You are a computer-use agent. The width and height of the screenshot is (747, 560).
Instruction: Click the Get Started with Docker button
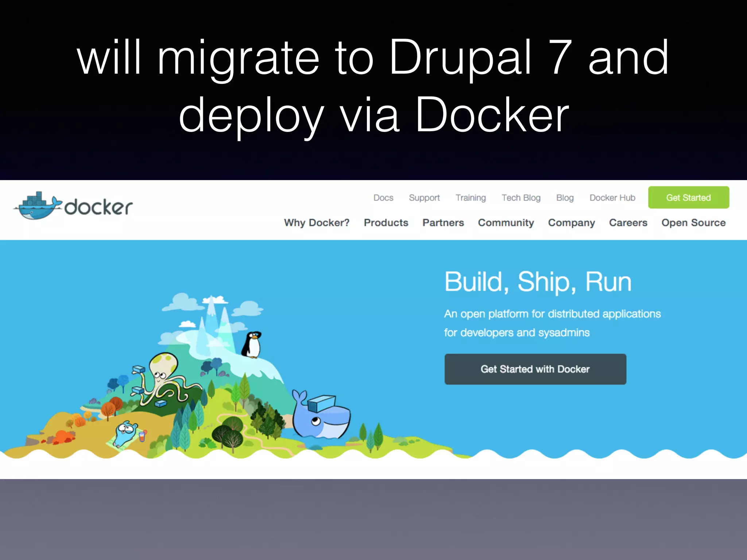tap(535, 369)
